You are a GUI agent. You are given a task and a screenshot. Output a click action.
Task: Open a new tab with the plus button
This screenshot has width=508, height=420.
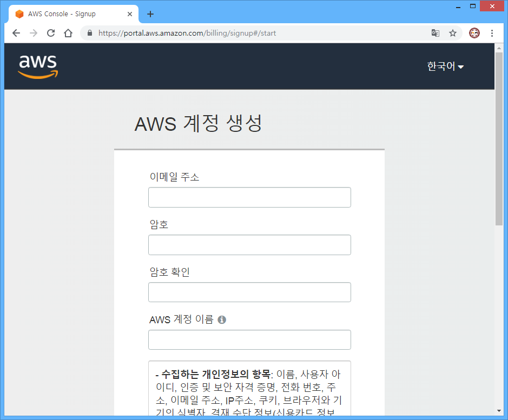150,14
